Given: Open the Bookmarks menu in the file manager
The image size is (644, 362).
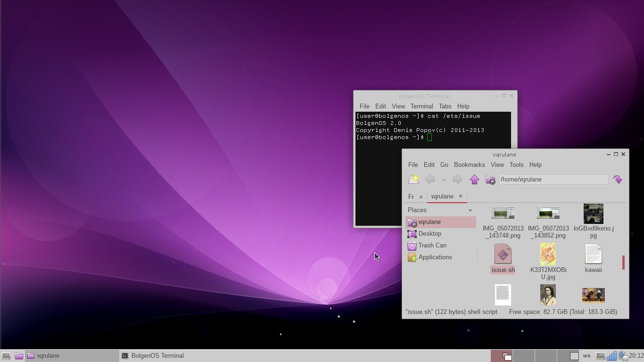Looking at the screenshot, I should pos(469,165).
